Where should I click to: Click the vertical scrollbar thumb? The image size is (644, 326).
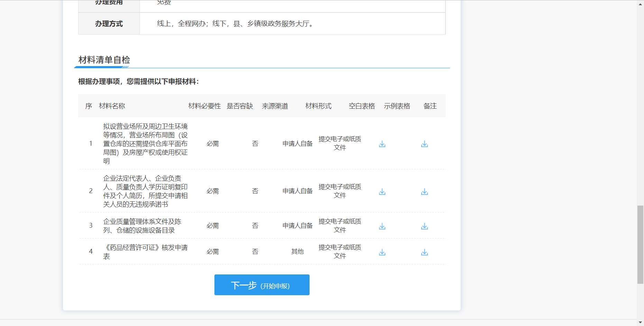[640, 244]
